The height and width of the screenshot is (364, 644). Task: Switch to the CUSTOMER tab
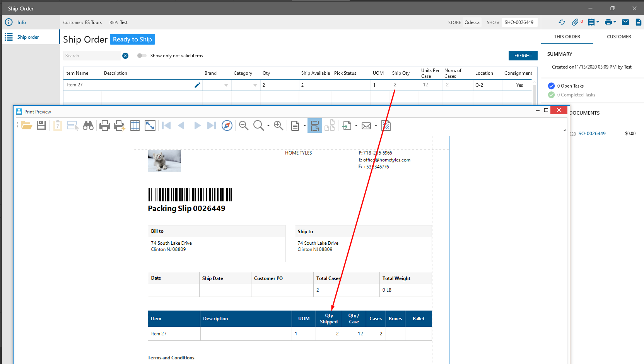[x=618, y=37]
